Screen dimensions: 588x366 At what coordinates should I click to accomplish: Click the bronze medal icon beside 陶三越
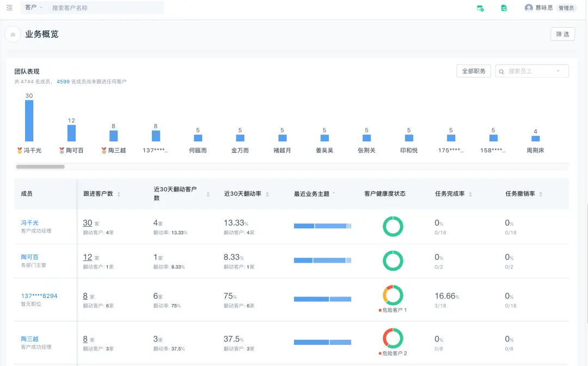(x=104, y=150)
